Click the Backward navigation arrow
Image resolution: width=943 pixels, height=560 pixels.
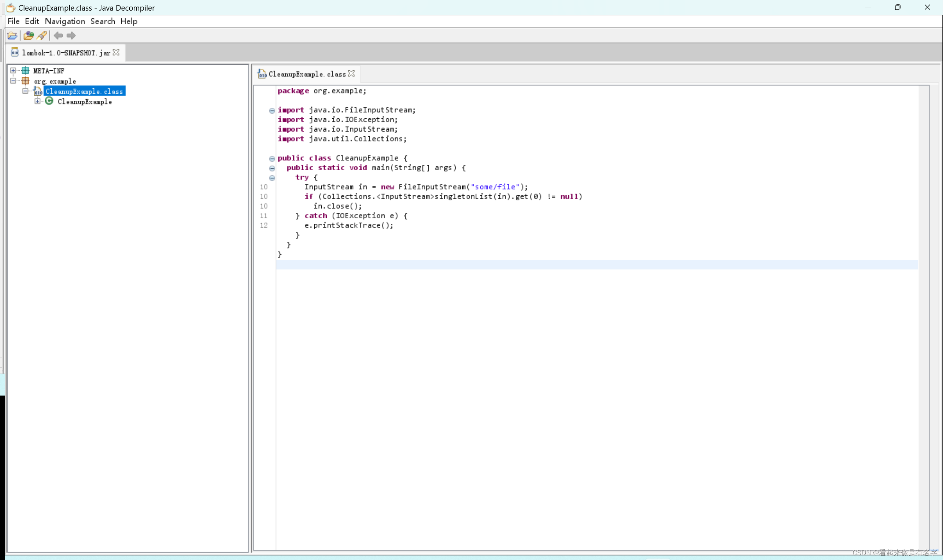pos(58,36)
